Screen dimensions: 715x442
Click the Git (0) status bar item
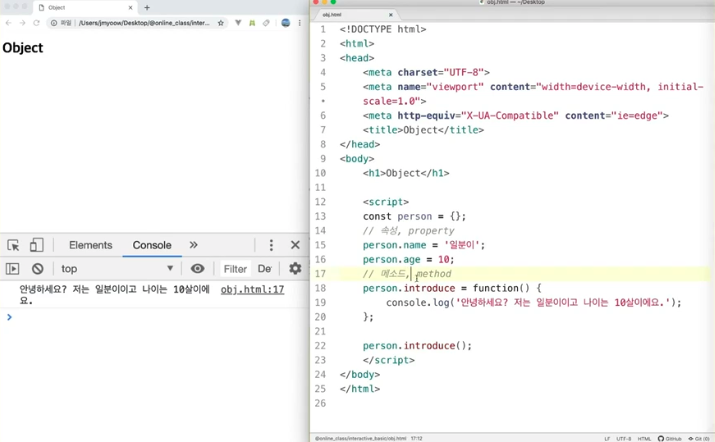[x=698, y=439]
